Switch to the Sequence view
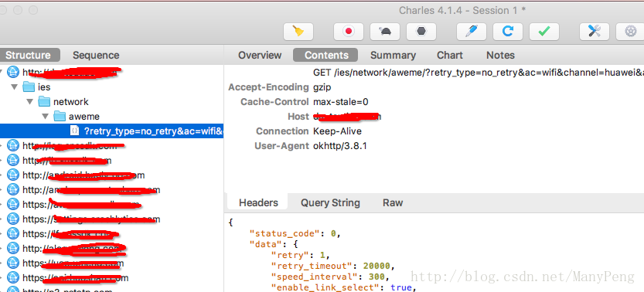 click(x=96, y=55)
